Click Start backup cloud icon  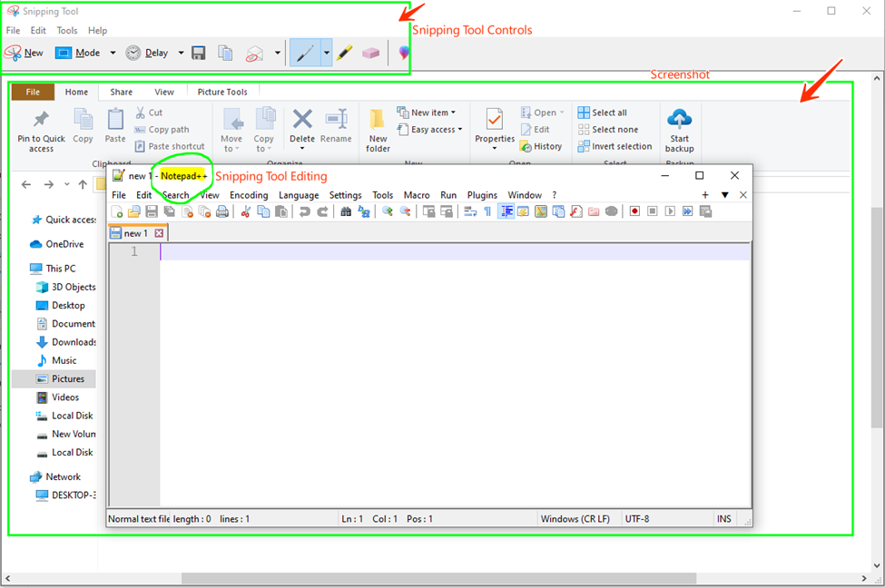[x=679, y=119]
